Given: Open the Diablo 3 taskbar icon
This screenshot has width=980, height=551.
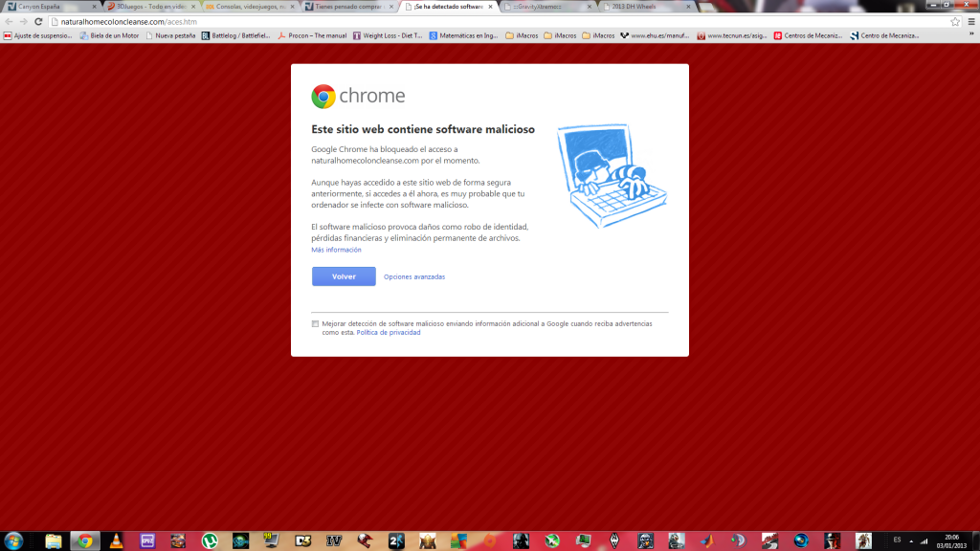Looking at the screenshot, I should pyautogui.click(x=303, y=541).
